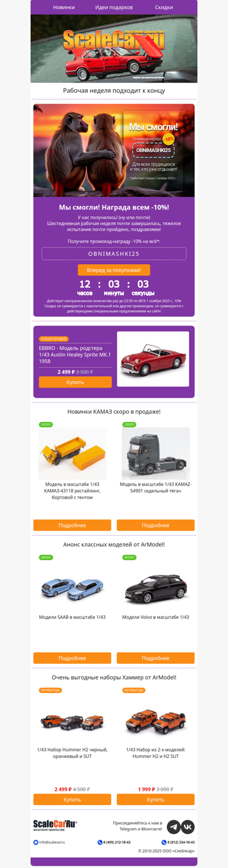
Task: Open the red Austin Healey roadster photo
Action: coord(153,359)
